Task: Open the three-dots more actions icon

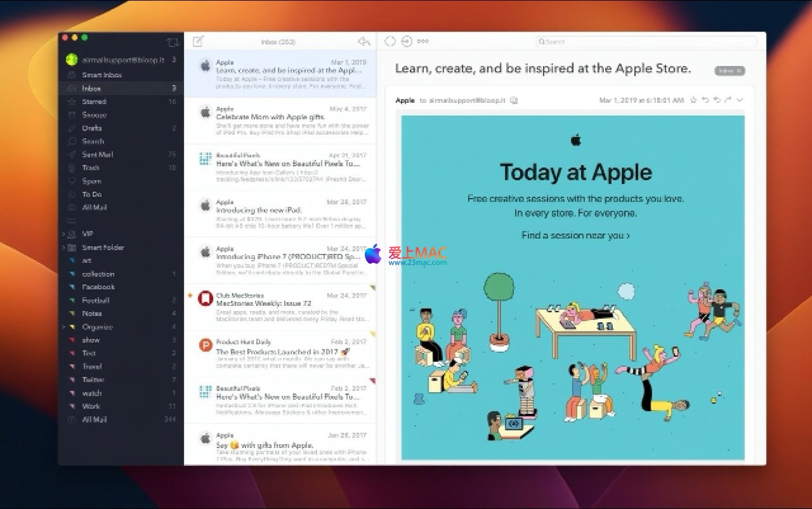Action: (x=423, y=41)
